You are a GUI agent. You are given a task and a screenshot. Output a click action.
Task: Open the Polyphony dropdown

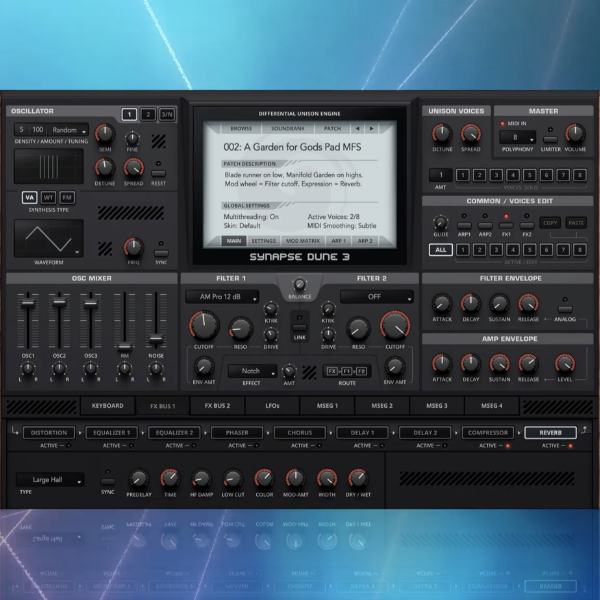coord(517,137)
